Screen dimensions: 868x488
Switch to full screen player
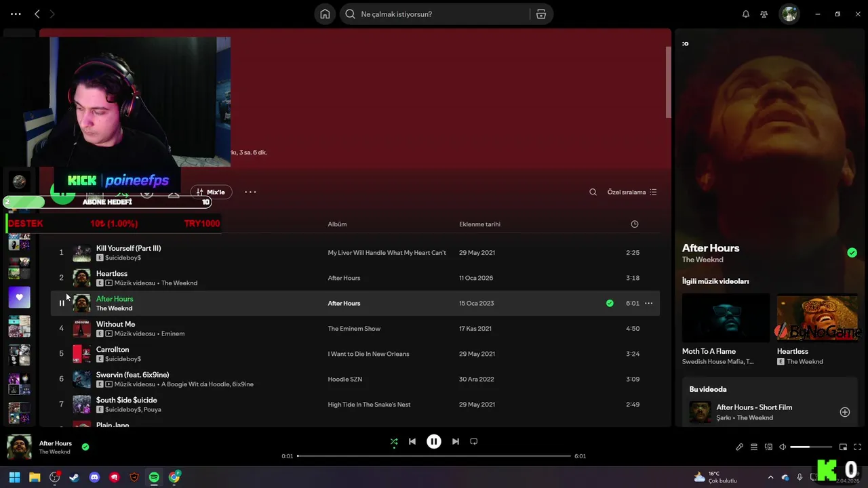[857, 447]
